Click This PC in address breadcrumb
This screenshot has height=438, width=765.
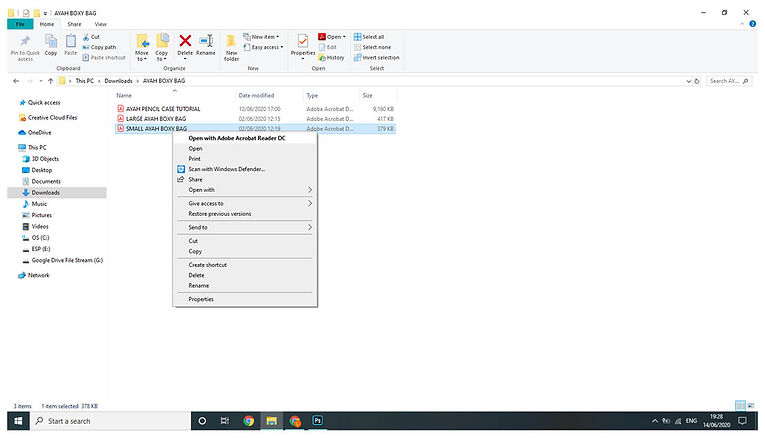click(x=84, y=81)
